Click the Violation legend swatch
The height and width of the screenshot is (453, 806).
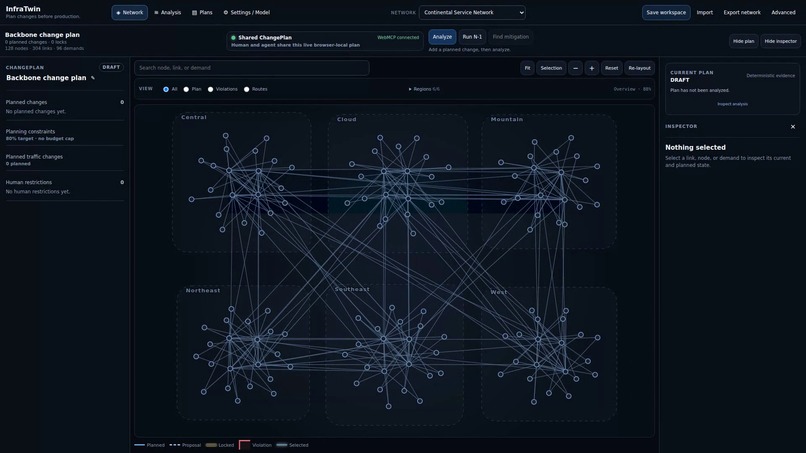pos(245,445)
